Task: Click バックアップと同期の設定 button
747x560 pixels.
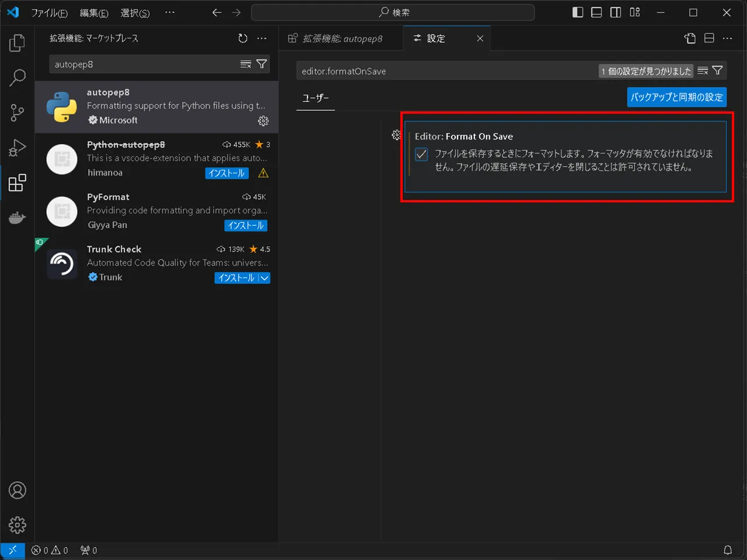Action: pyautogui.click(x=677, y=97)
